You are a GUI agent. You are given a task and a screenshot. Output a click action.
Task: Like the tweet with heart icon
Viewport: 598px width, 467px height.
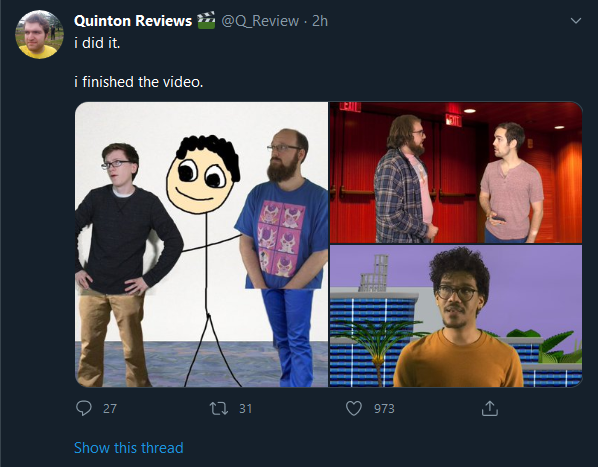coord(354,409)
